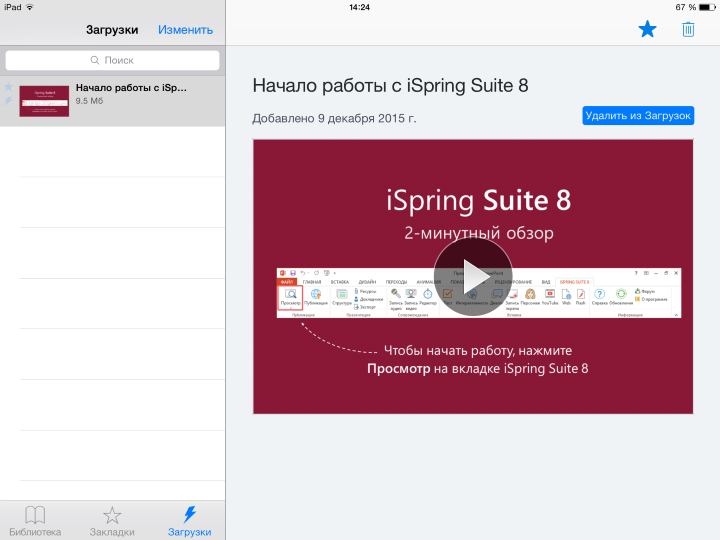Tap the trash can delete icon
The width and height of the screenshot is (720, 540).
click(688, 29)
